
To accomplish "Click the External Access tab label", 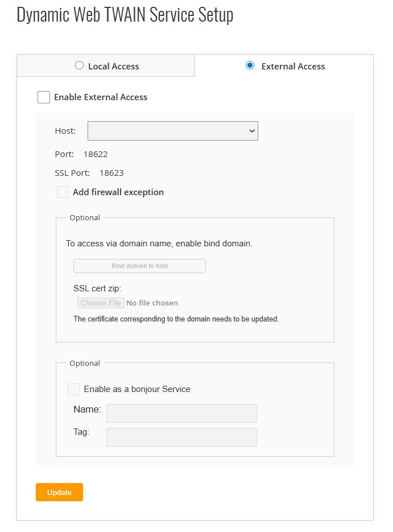I will click(x=293, y=67).
